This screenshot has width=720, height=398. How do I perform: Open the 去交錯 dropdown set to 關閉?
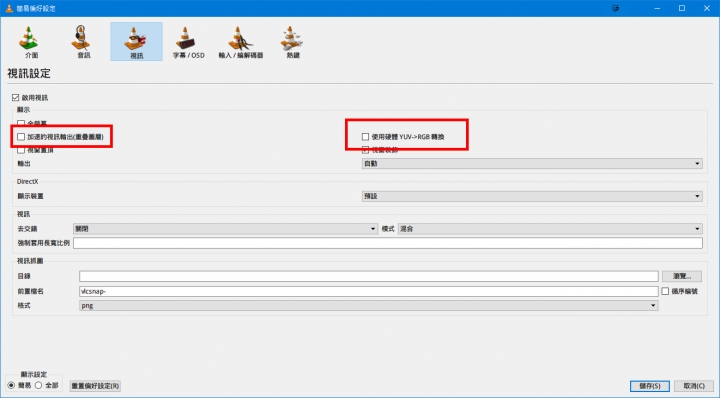pyautogui.click(x=225, y=229)
